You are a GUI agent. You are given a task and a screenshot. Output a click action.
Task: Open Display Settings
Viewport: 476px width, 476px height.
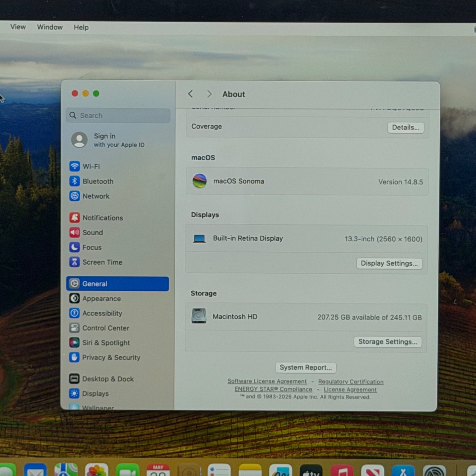(389, 263)
